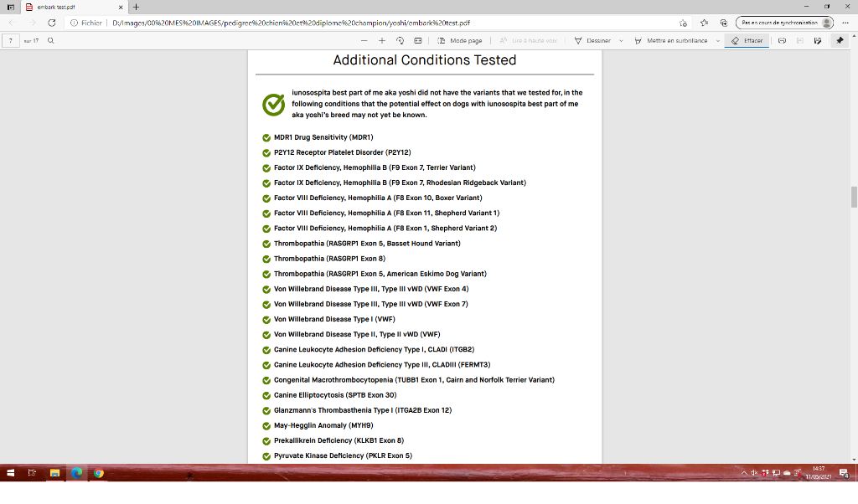858x504 pixels.
Task: Add this page to favorites
Action: (x=684, y=23)
